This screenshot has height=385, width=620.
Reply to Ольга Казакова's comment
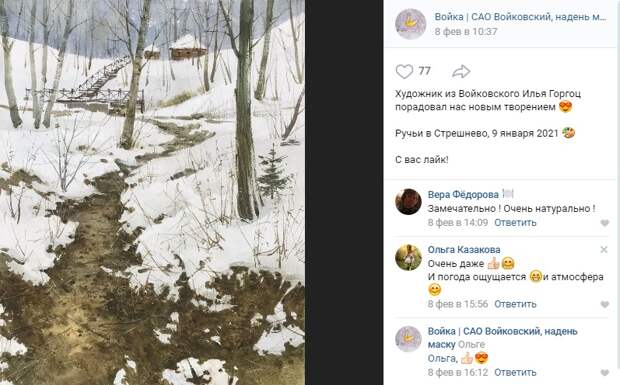point(515,304)
